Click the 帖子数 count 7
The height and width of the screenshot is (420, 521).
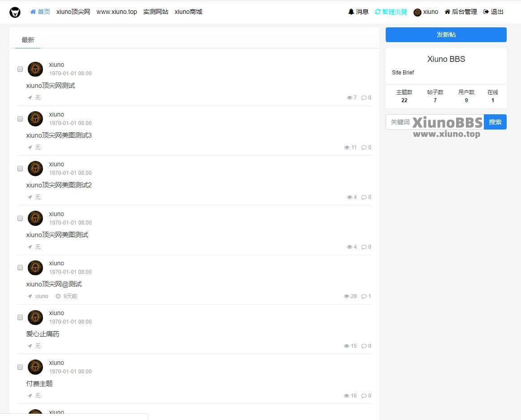tap(435, 100)
